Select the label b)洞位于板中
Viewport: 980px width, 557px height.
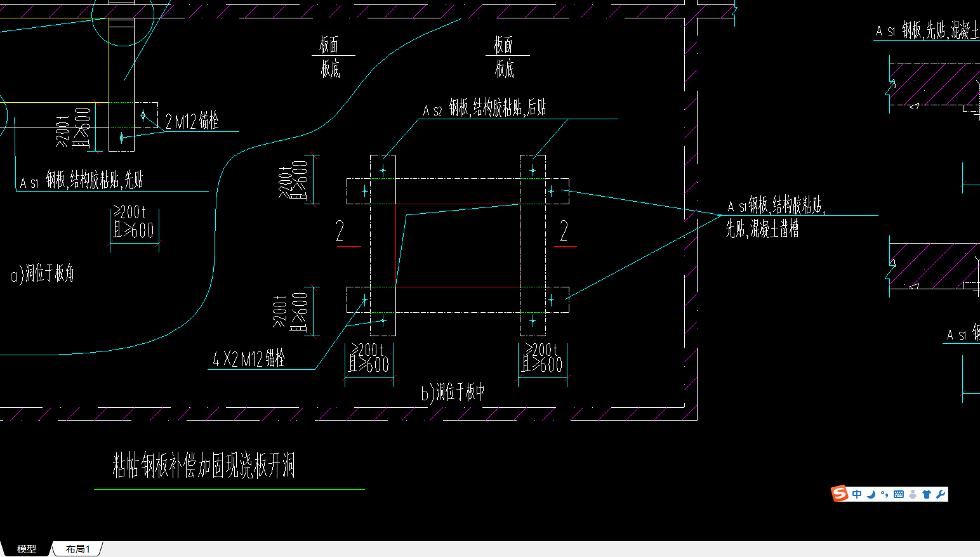[x=453, y=392]
